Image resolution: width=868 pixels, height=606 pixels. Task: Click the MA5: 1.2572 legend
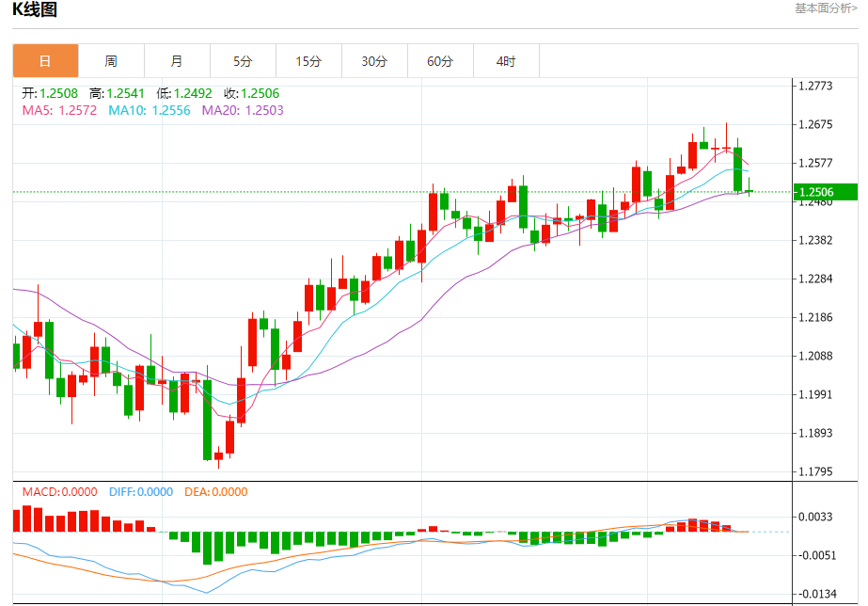click(59, 110)
